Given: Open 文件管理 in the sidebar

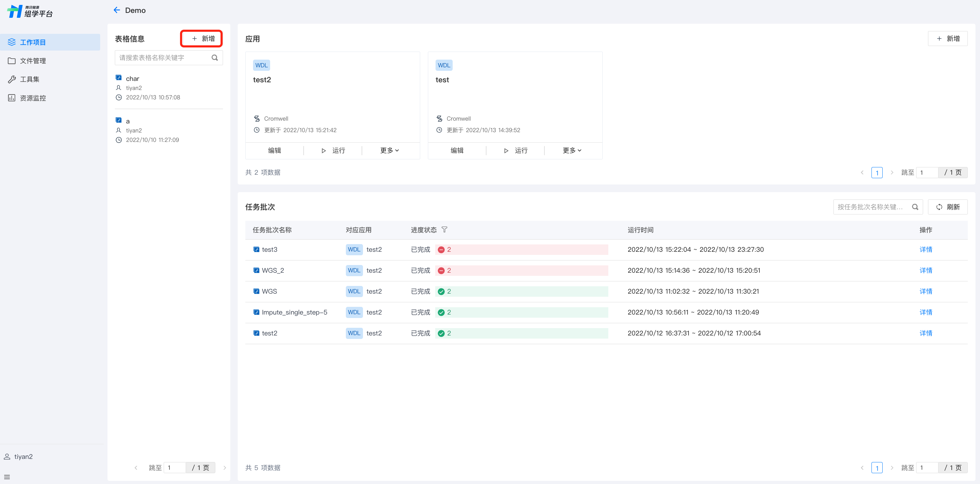Looking at the screenshot, I should click(33, 61).
